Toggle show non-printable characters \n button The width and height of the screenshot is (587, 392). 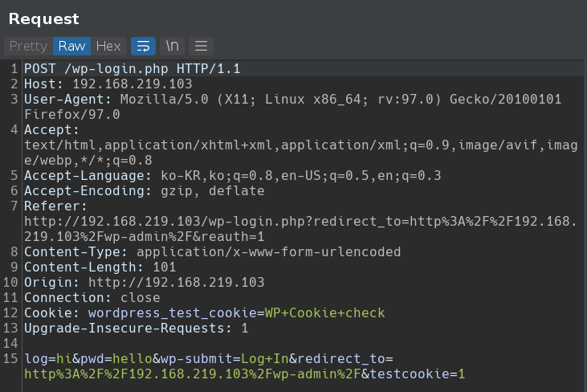click(x=172, y=46)
